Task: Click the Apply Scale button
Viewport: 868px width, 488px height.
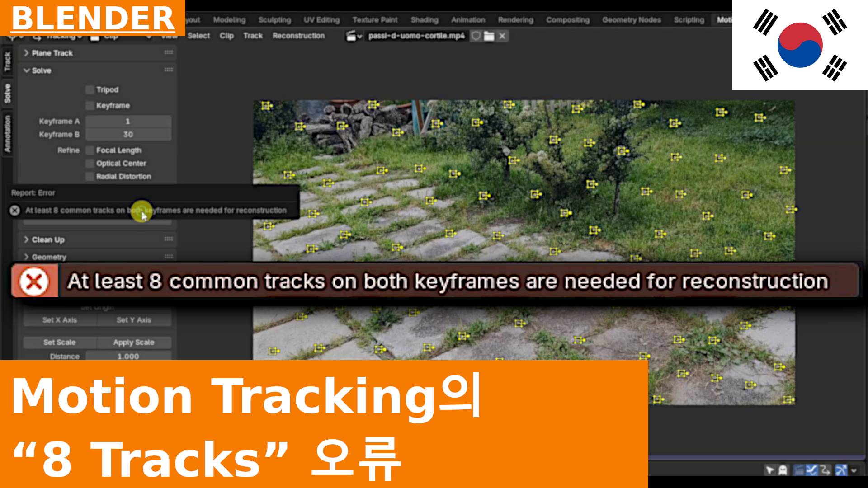Action: [134, 343]
